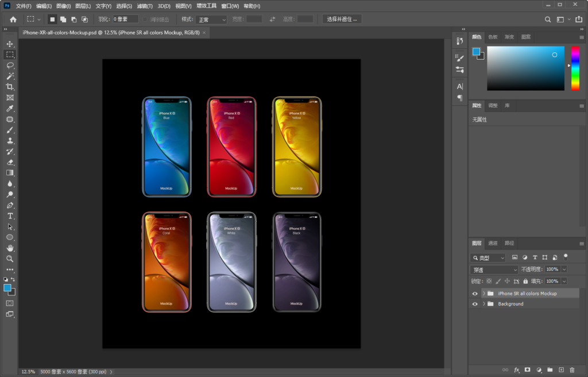
Task: Select the Pen tool
Action: (10, 205)
